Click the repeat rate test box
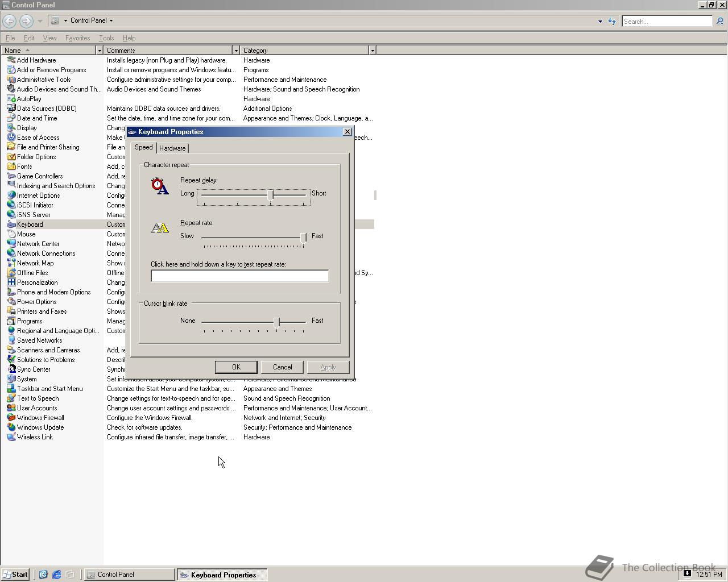The height and width of the screenshot is (582, 728). (x=239, y=276)
